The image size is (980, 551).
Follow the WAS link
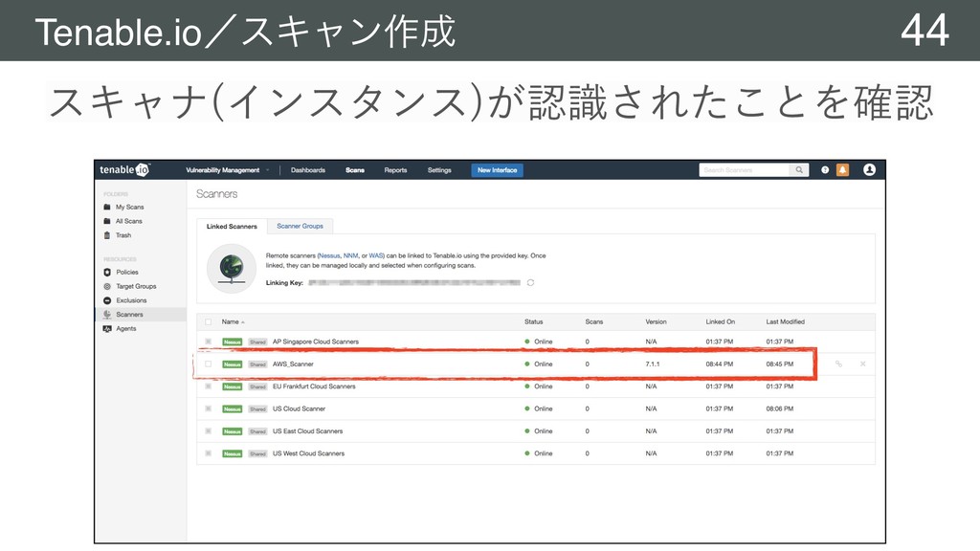pyautogui.click(x=375, y=255)
